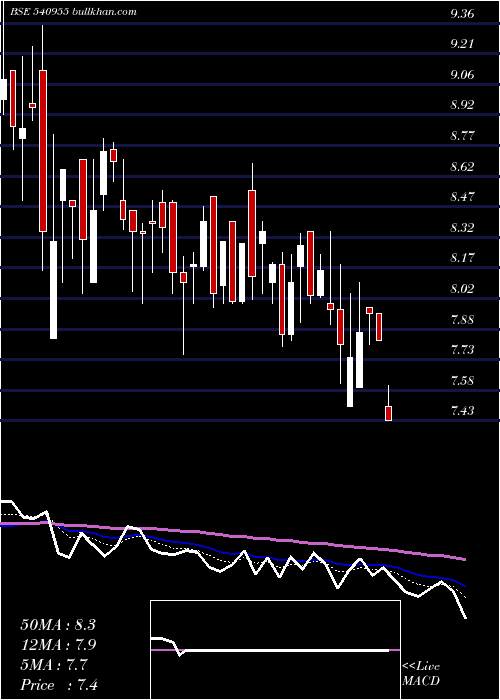Click the 8.47 price axis label
The height and width of the screenshot is (700, 500).
[x=462, y=197]
